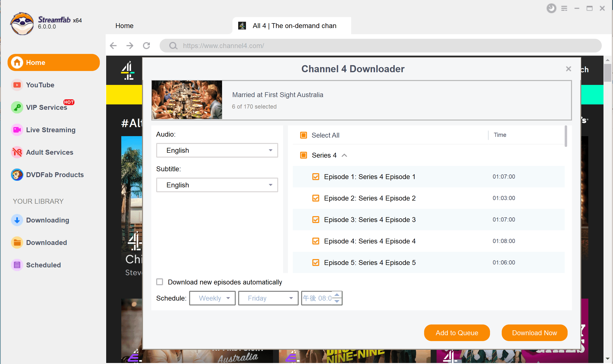The height and width of the screenshot is (364, 613).
Task: Adjust scheduled time stepper control
Action: (x=337, y=298)
